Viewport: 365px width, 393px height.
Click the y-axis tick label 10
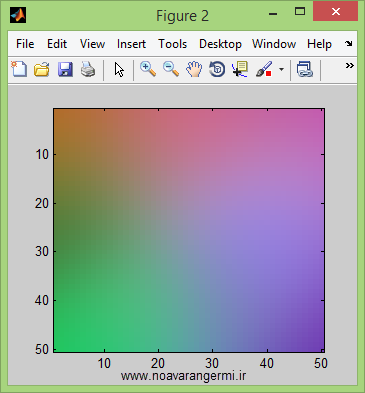42,154
